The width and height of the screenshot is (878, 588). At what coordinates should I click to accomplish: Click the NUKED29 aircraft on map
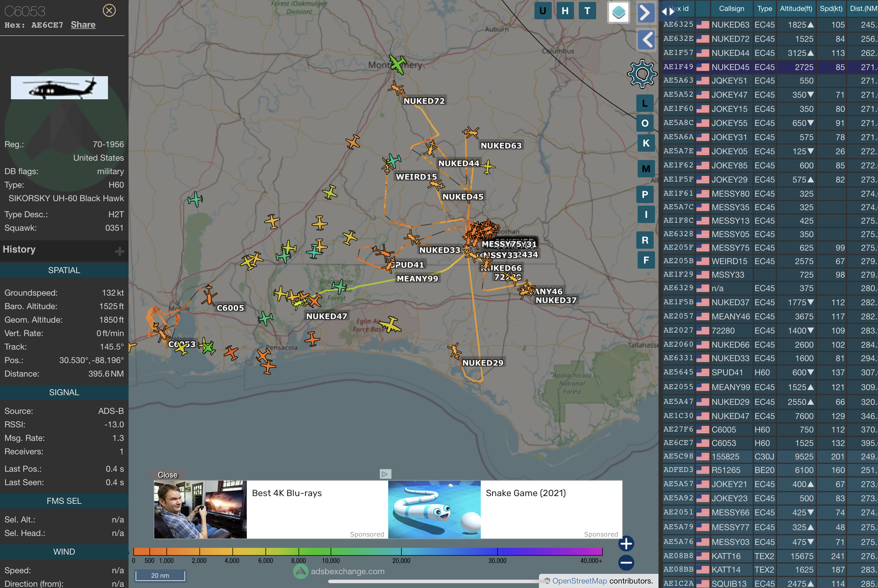click(454, 351)
